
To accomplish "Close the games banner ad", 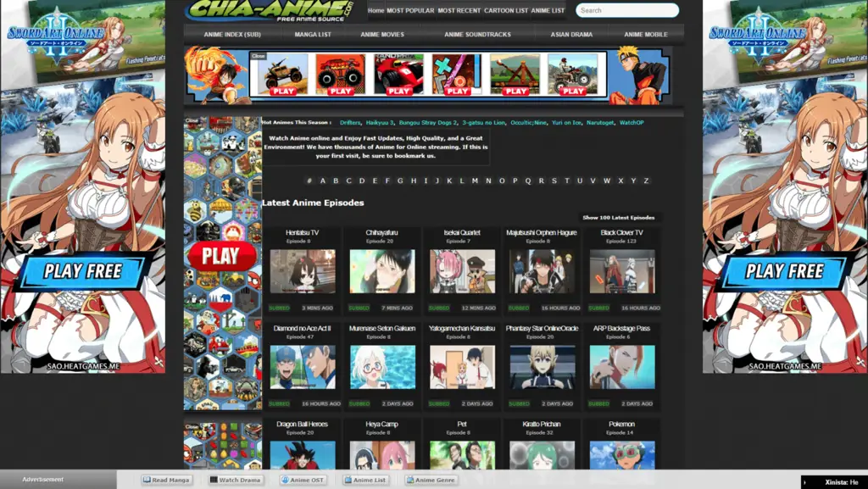I will click(x=258, y=56).
